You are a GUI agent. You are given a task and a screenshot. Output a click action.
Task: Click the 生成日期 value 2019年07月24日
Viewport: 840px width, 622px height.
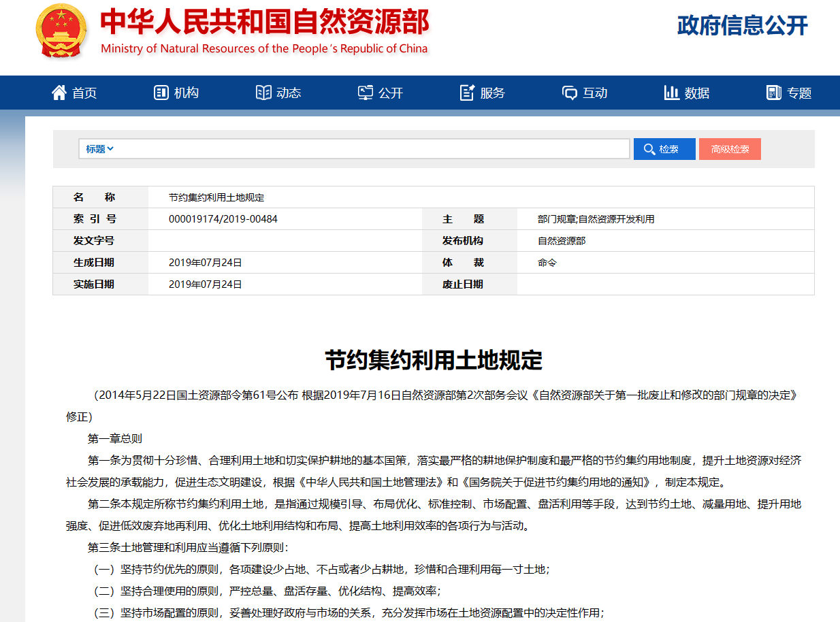206,263
